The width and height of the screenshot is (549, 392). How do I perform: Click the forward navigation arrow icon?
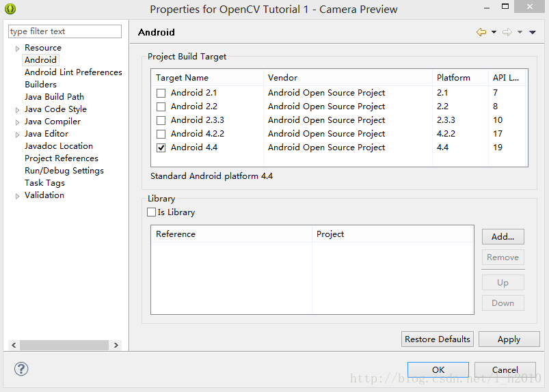click(507, 32)
